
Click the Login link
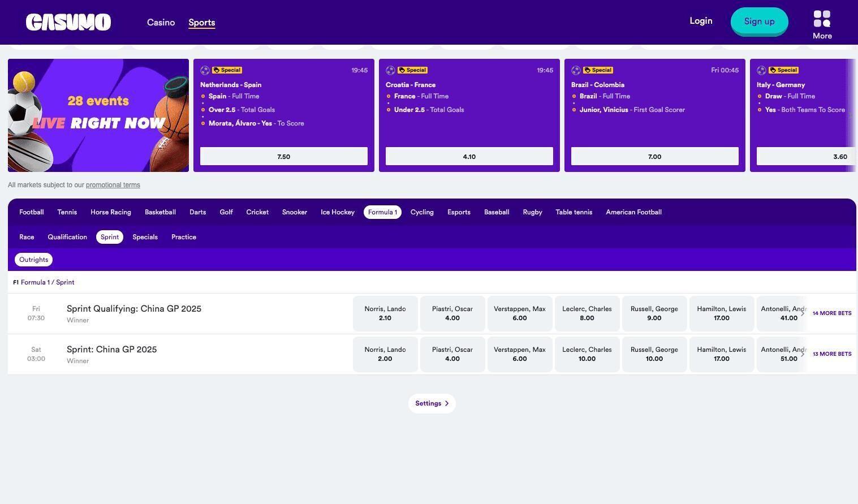point(701,21)
